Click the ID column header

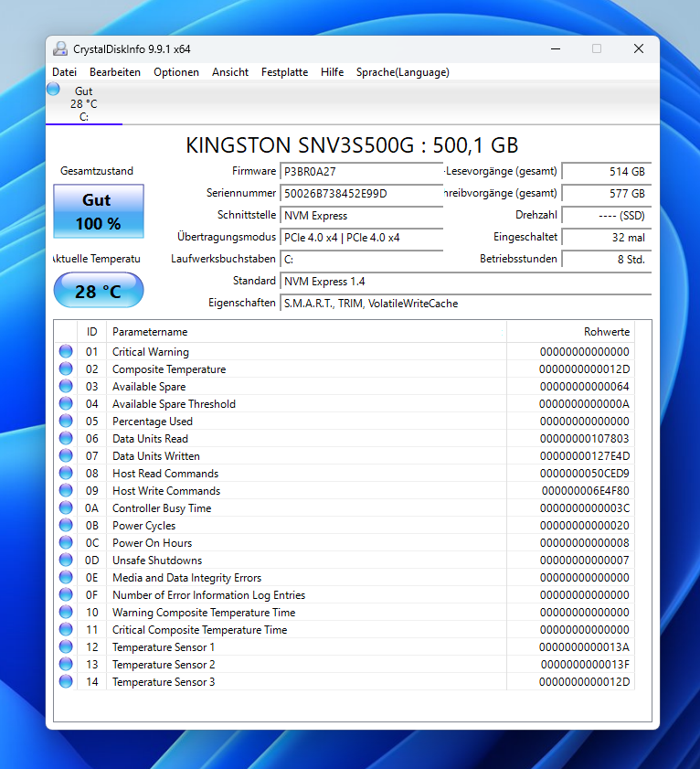tap(91, 332)
